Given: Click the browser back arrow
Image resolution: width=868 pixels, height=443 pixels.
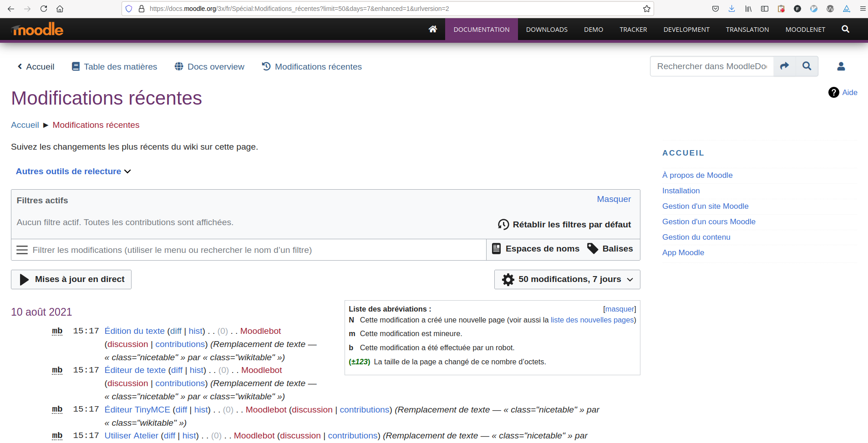Looking at the screenshot, I should (11, 9).
